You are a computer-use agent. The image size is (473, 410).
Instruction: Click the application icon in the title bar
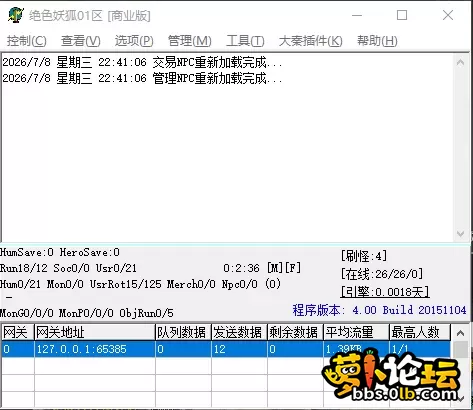pos(16,15)
